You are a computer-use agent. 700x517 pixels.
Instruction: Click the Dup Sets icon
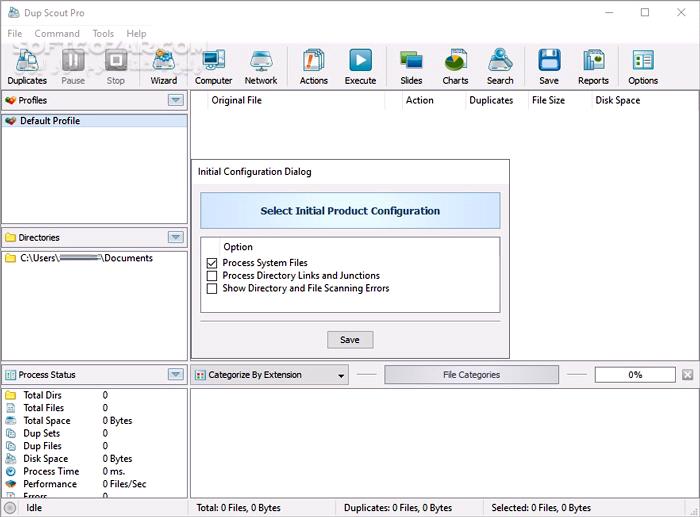(11, 433)
